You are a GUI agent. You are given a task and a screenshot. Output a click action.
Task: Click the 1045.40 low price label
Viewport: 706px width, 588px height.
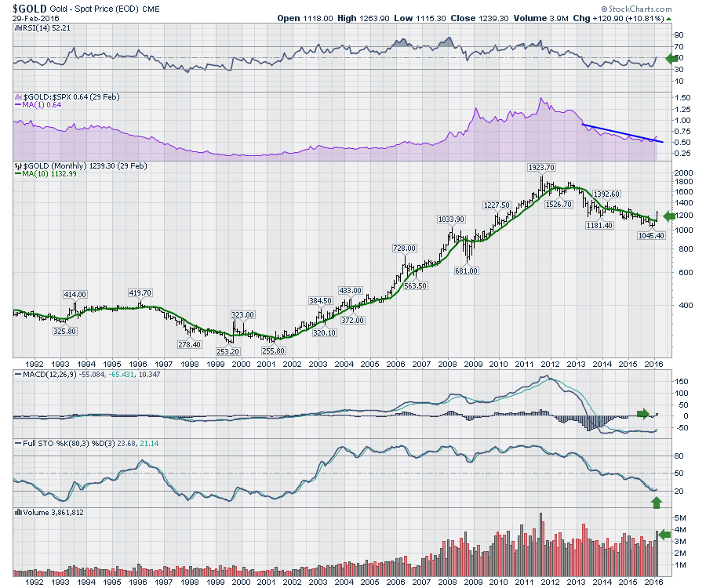coord(651,236)
